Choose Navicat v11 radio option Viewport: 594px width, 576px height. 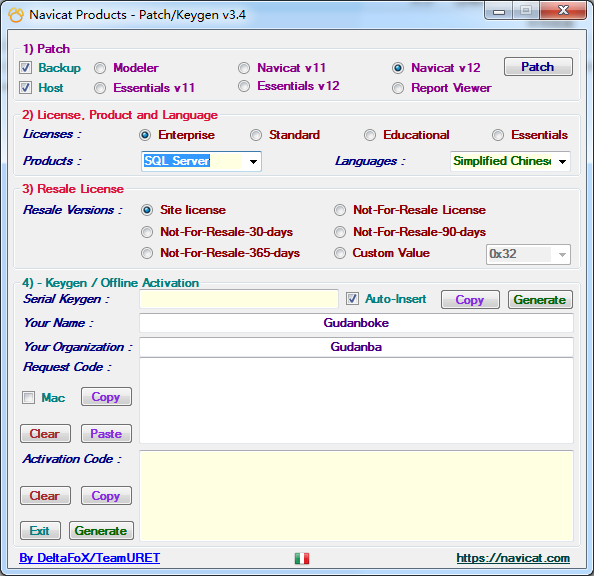pyautogui.click(x=244, y=68)
